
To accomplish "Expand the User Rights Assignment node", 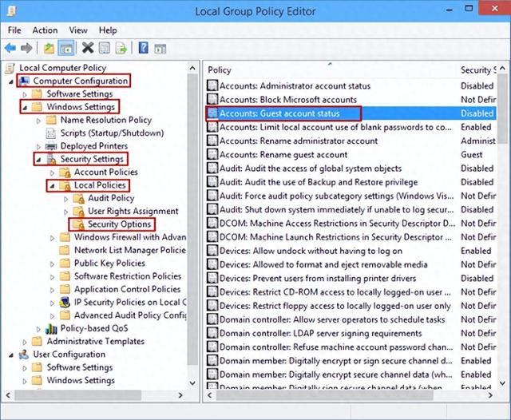I will (65, 212).
